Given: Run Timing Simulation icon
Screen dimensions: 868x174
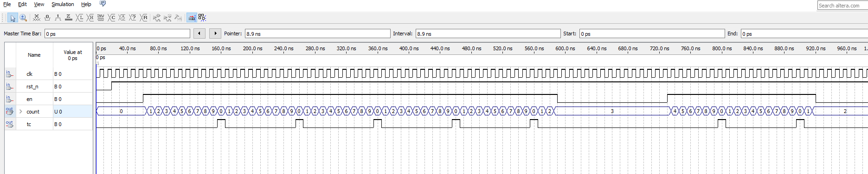Looking at the screenshot, I should [x=167, y=18].
